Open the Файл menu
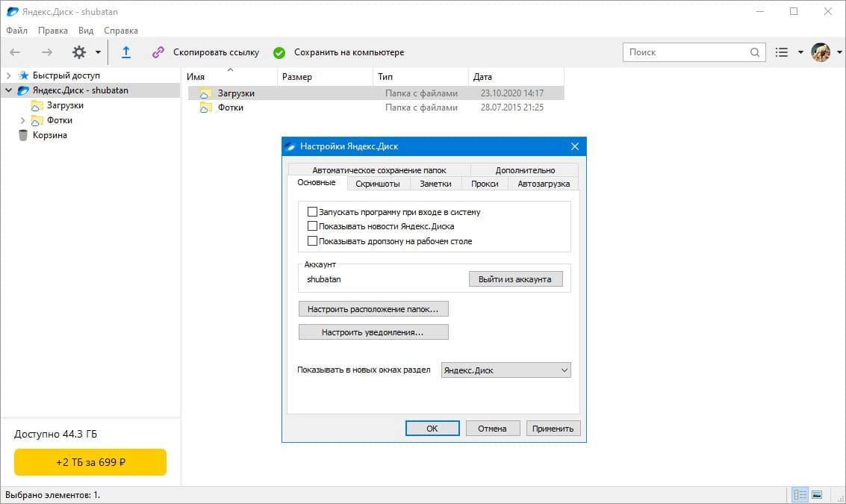The image size is (846, 504). [16, 31]
